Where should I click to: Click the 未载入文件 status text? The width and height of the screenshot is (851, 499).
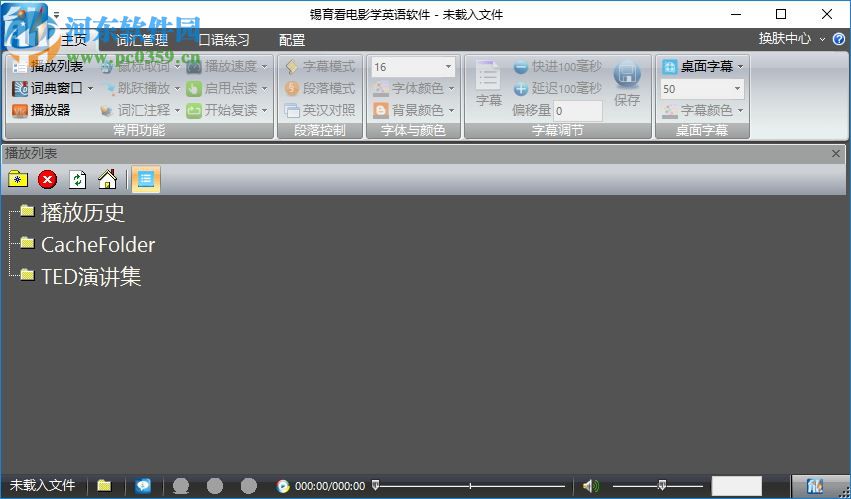(42, 485)
